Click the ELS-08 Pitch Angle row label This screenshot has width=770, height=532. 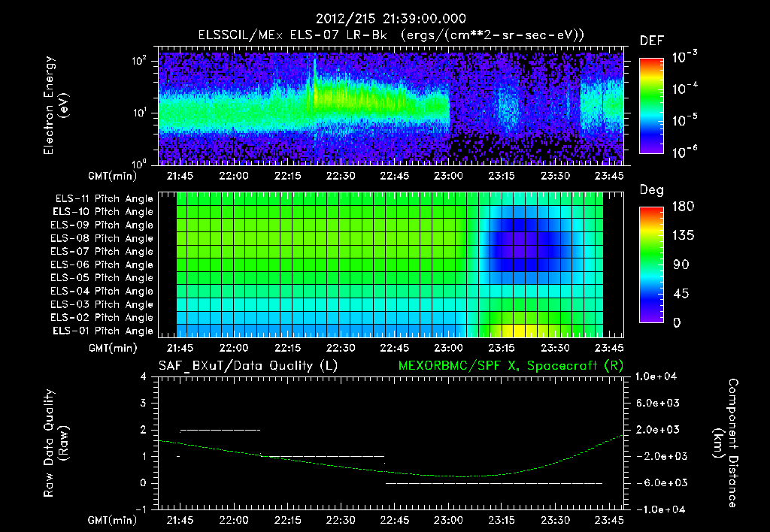coord(102,238)
